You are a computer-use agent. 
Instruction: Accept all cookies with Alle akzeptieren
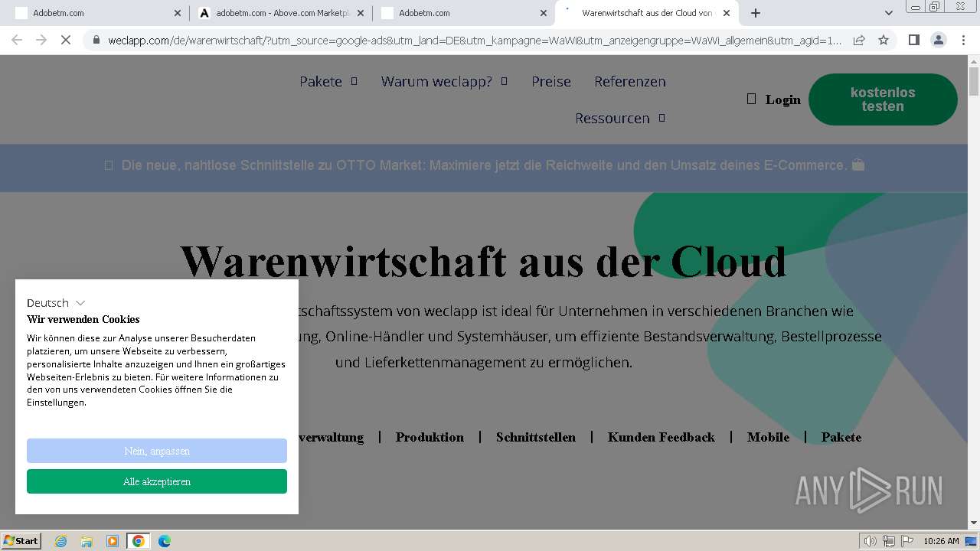(157, 481)
